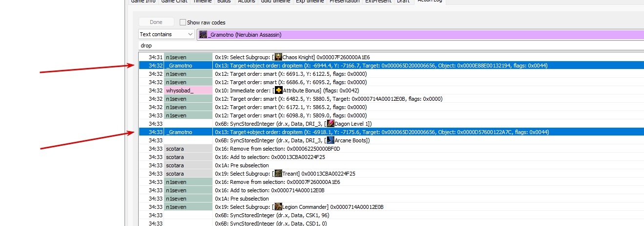This screenshot has height=226, width=644.
Task: Select row with smart order X: 6098.8
Action: [x=391, y=115]
